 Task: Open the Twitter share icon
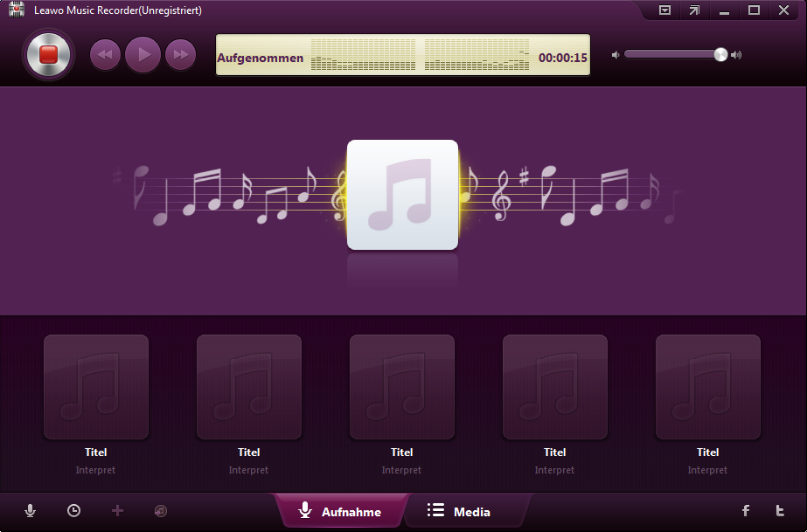(x=780, y=510)
